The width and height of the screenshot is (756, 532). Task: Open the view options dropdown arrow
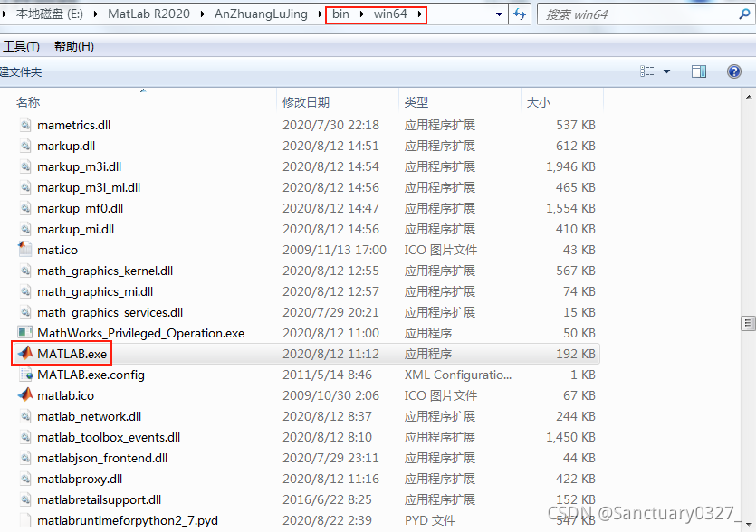point(667,71)
